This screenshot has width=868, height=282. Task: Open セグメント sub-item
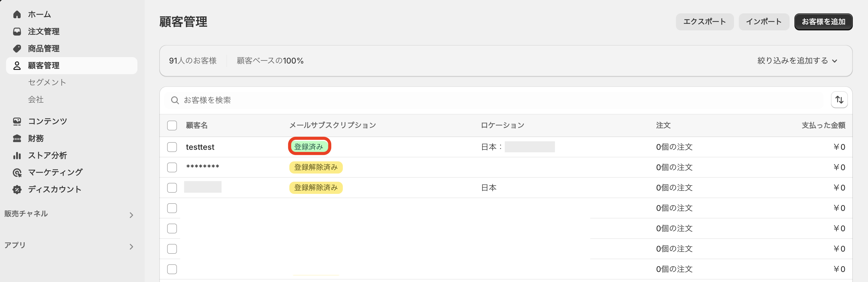pos(47,83)
